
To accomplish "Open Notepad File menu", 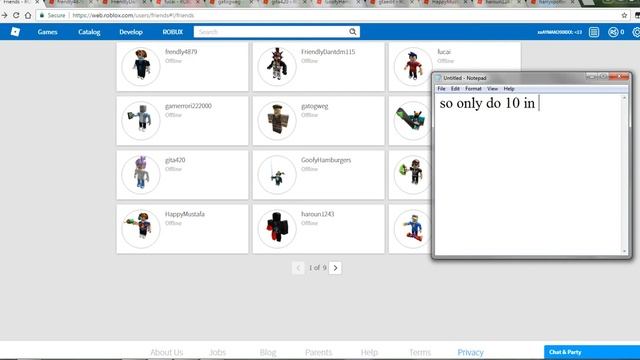I will [x=441, y=89].
